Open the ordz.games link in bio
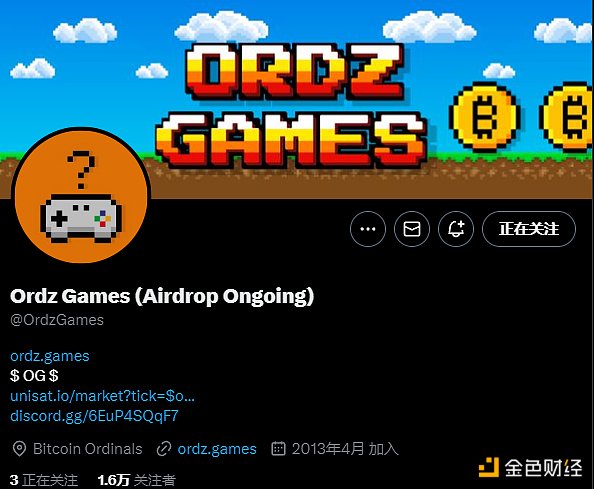This screenshot has width=594, height=489. click(50, 356)
